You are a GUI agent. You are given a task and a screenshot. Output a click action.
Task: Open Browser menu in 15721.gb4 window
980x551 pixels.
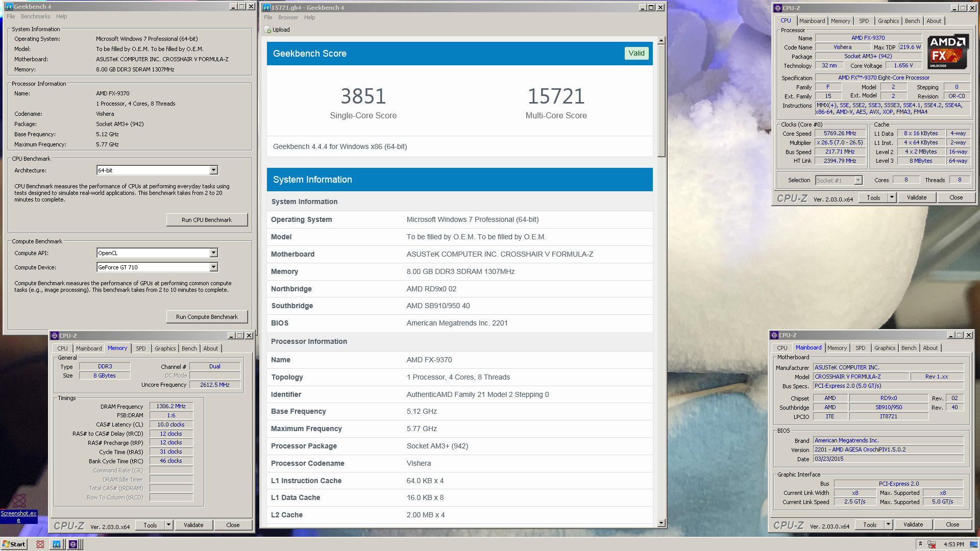288,17
